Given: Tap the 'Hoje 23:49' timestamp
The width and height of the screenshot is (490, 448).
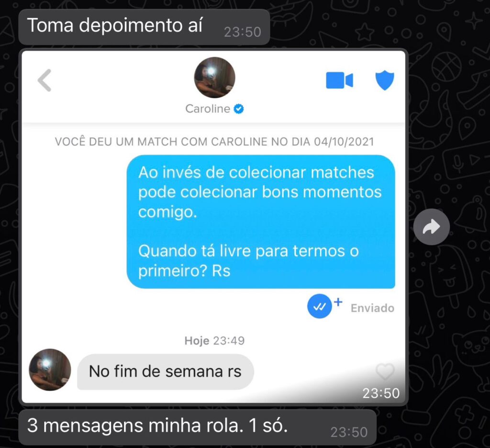Looking at the screenshot, I should point(214,340).
